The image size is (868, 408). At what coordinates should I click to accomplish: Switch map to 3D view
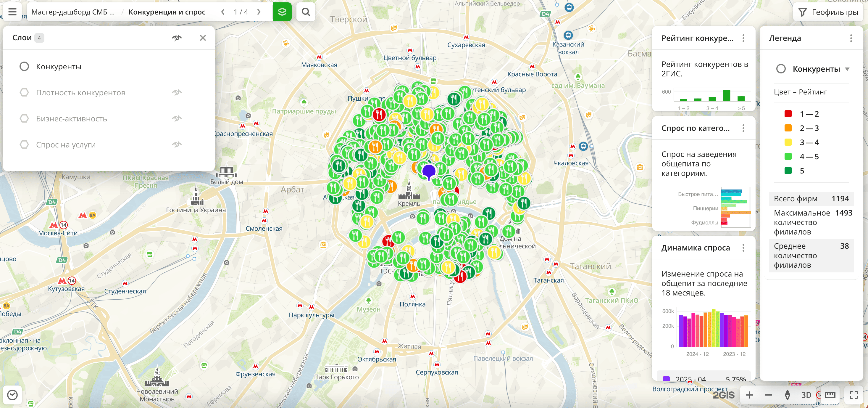tap(806, 395)
